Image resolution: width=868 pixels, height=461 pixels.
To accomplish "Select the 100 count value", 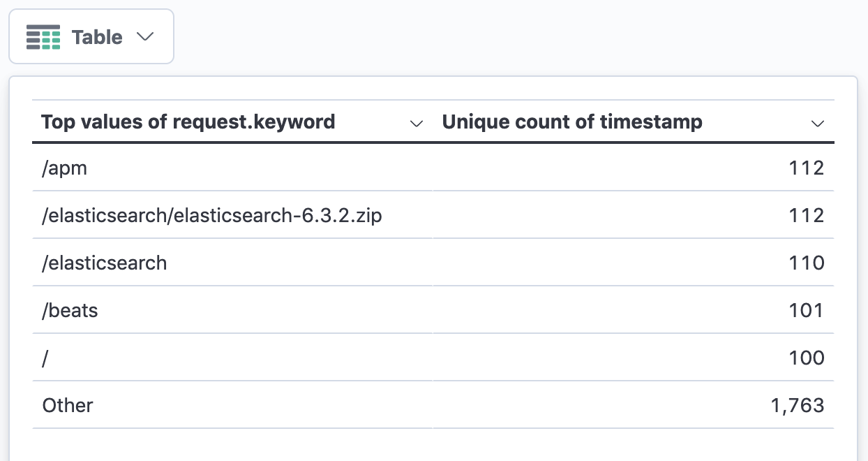I will tap(807, 358).
